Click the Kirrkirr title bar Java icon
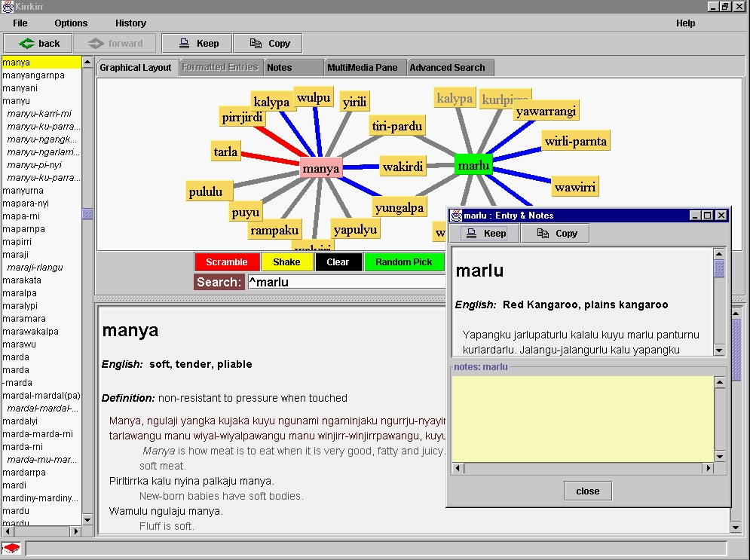This screenshot has width=750, height=560. pos(8,6)
